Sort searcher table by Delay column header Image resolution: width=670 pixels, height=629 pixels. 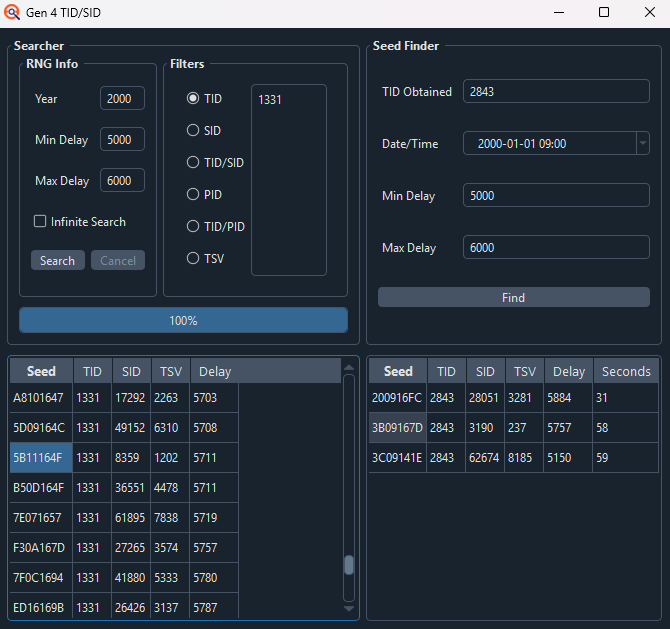pos(266,371)
